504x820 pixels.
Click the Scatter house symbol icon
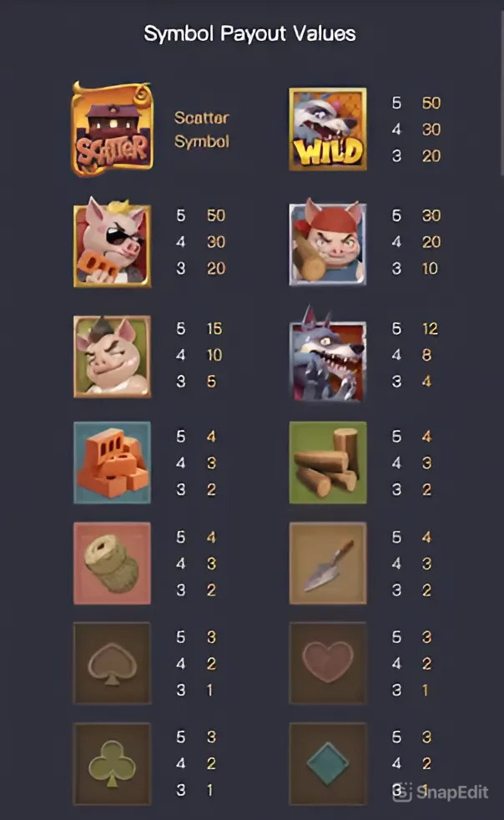(113, 129)
